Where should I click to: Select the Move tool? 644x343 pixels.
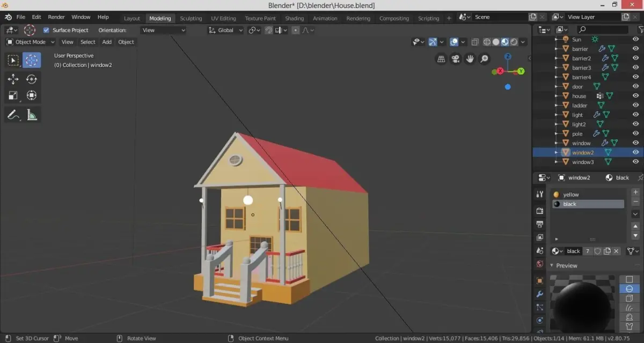click(x=13, y=79)
